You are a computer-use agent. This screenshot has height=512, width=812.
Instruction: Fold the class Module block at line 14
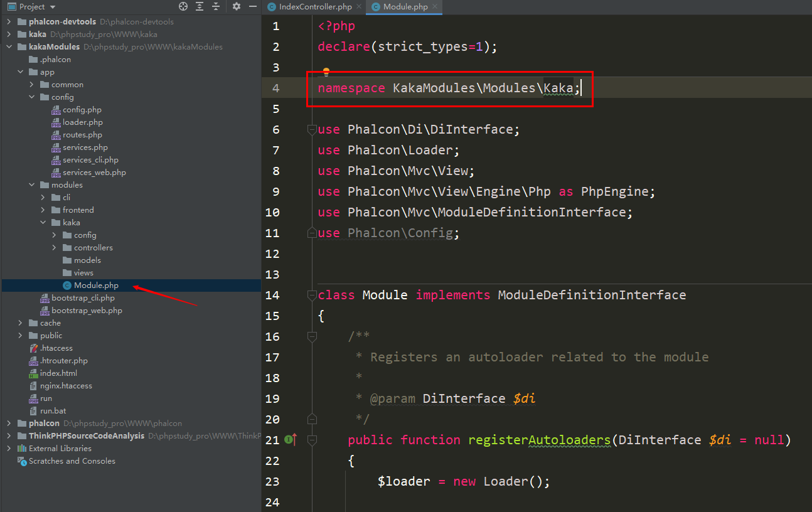tap(311, 295)
